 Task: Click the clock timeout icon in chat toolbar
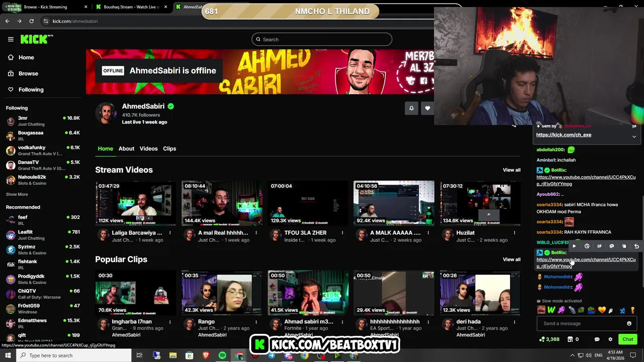click(587, 246)
